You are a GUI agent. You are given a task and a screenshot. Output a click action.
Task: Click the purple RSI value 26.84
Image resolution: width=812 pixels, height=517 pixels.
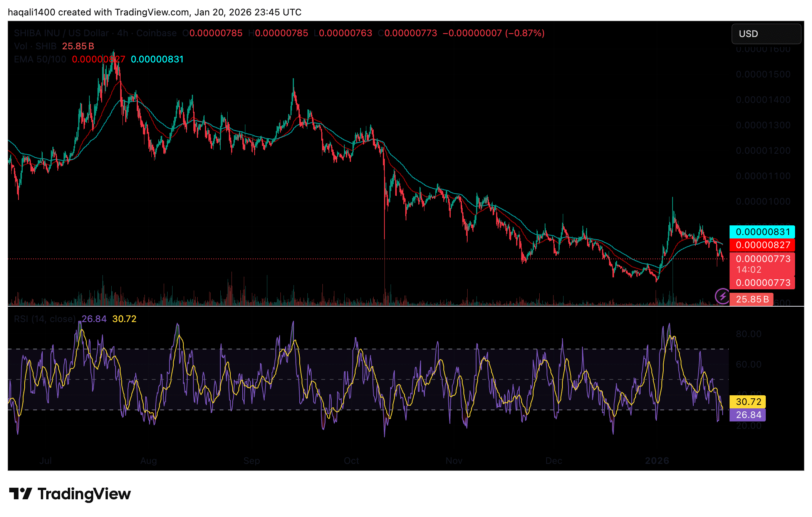click(x=749, y=415)
